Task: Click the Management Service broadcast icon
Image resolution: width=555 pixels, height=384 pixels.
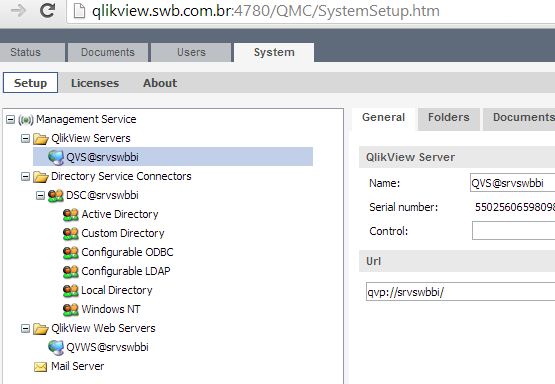Action: click(26, 120)
